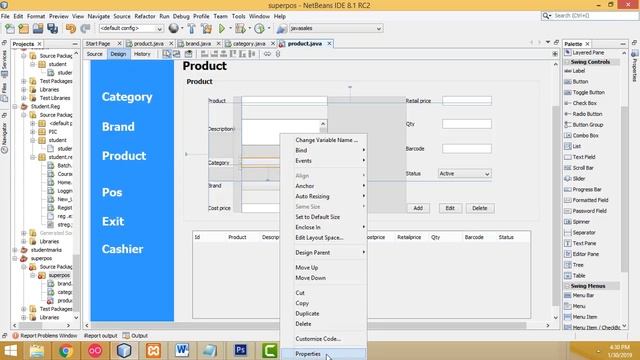Click the Clean and Build icon
This screenshot has height=360, width=640.
(x=207, y=29)
